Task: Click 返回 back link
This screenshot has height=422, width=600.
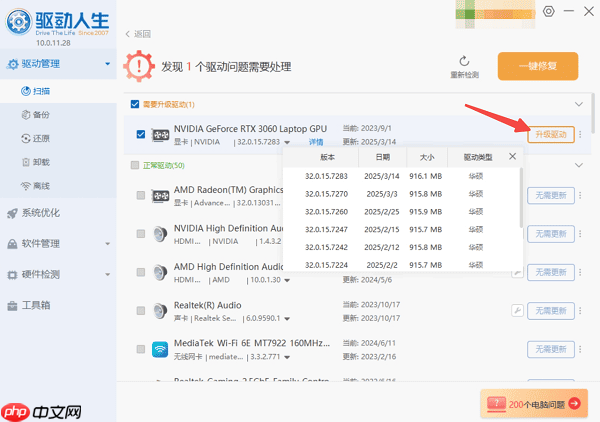Action: (139, 34)
